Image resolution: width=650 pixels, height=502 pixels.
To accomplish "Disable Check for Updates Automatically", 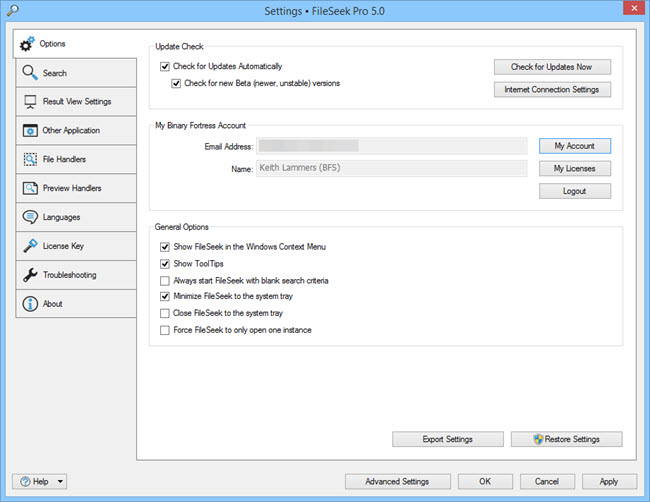I will pyautogui.click(x=165, y=66).
